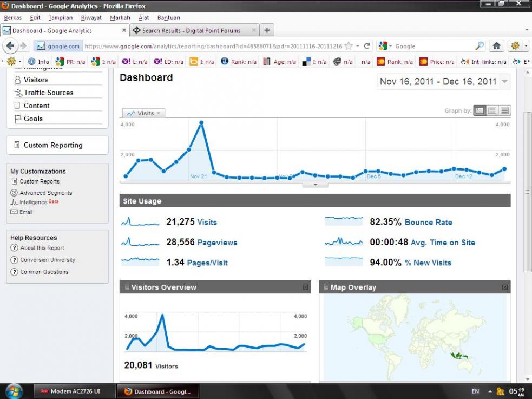Open a new tab with plus button

point(267,30)
